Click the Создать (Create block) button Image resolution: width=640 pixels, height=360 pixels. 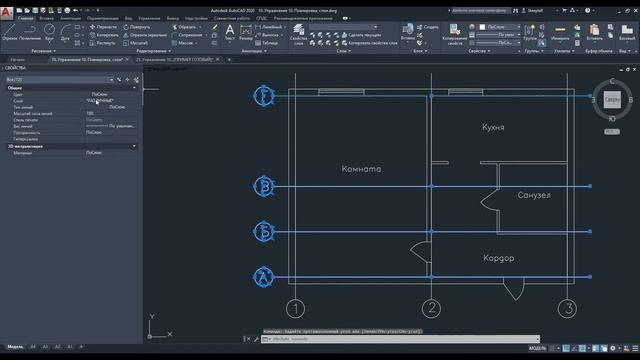[x=427, y=27]
